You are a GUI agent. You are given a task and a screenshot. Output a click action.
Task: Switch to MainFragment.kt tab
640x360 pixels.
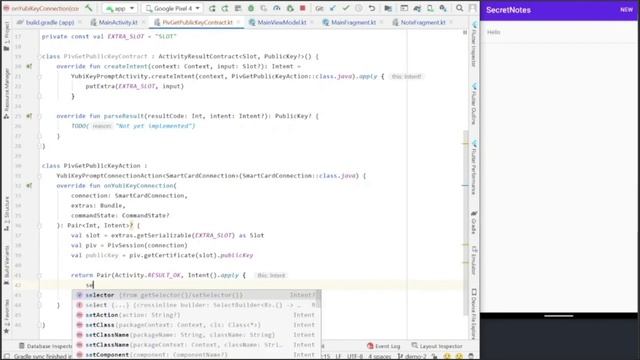tap(353, 22)
